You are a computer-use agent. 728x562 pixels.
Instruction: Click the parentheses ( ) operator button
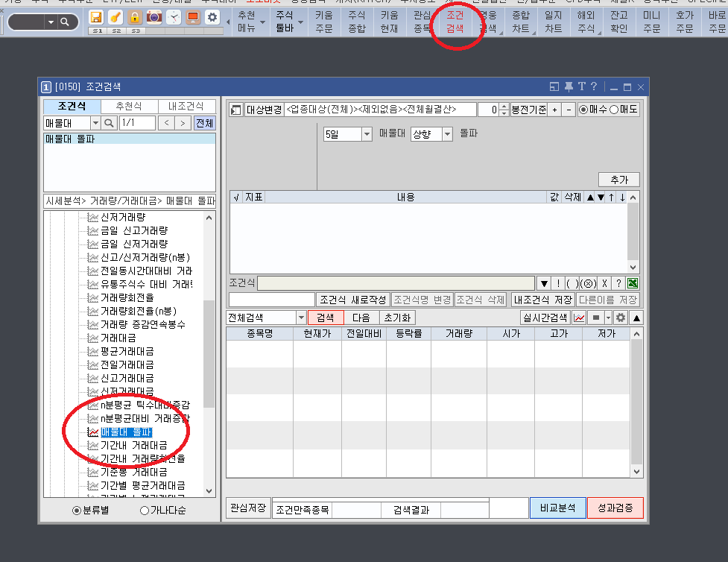(572, 283)
